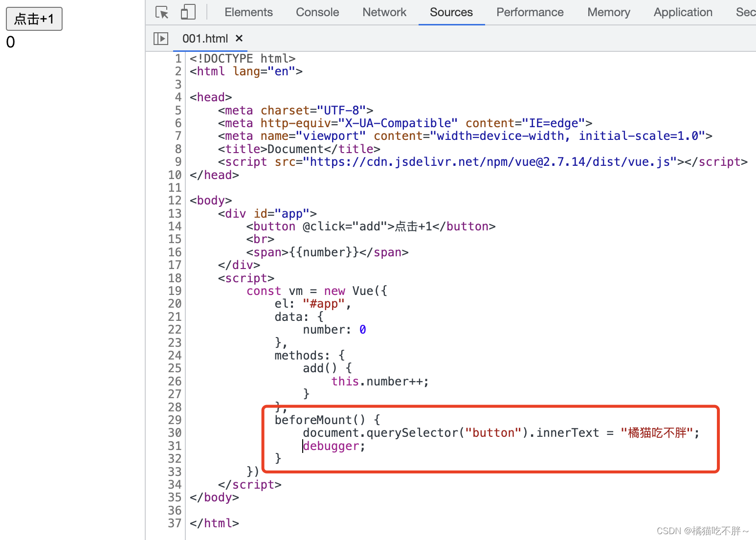
Task: Open the Performance tab
Action: point(530,12)
